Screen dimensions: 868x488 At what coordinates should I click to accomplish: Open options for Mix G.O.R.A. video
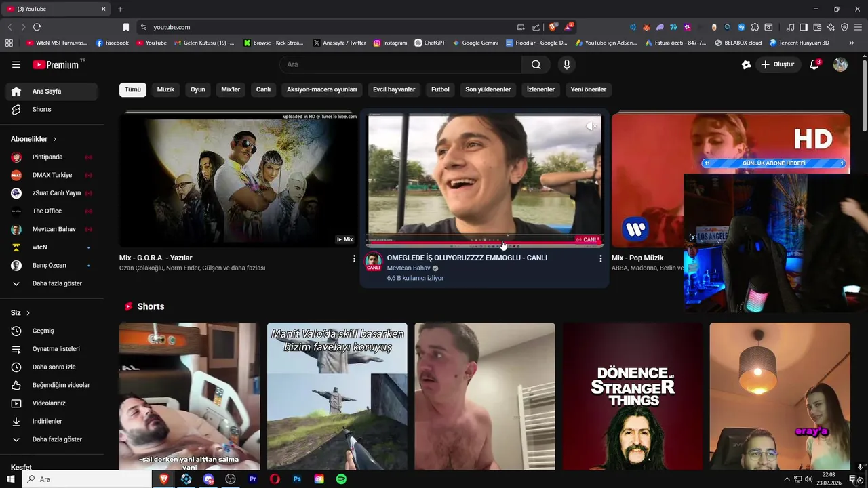click(354, 258)
